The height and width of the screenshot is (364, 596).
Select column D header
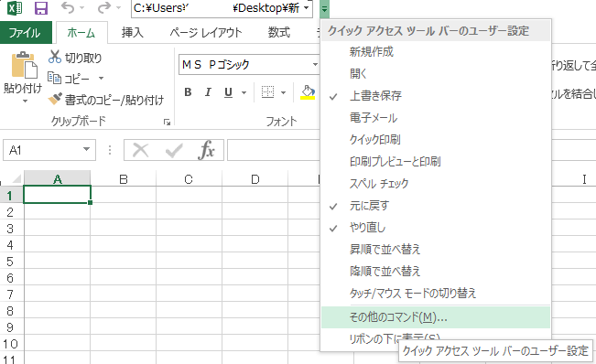tap(255, 178)
